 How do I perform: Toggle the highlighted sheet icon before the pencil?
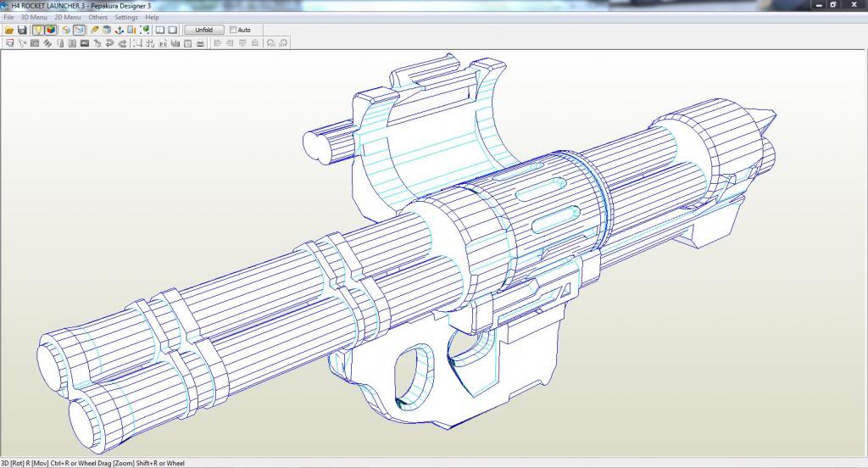(x=79, y=30)
